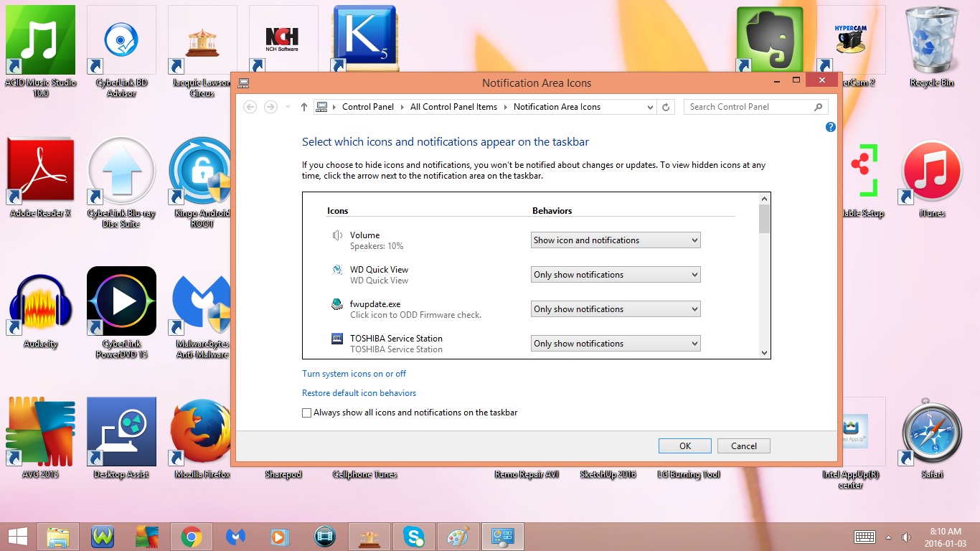Screen dimensions: 980x551
Task: Click the Volume speaker icon in the list
Action: 337,235
